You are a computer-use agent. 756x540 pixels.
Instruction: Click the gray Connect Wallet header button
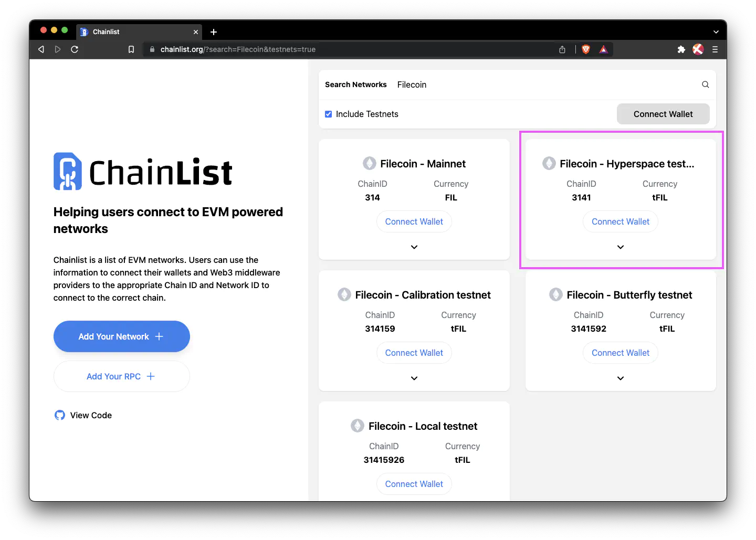coord(663,114)
